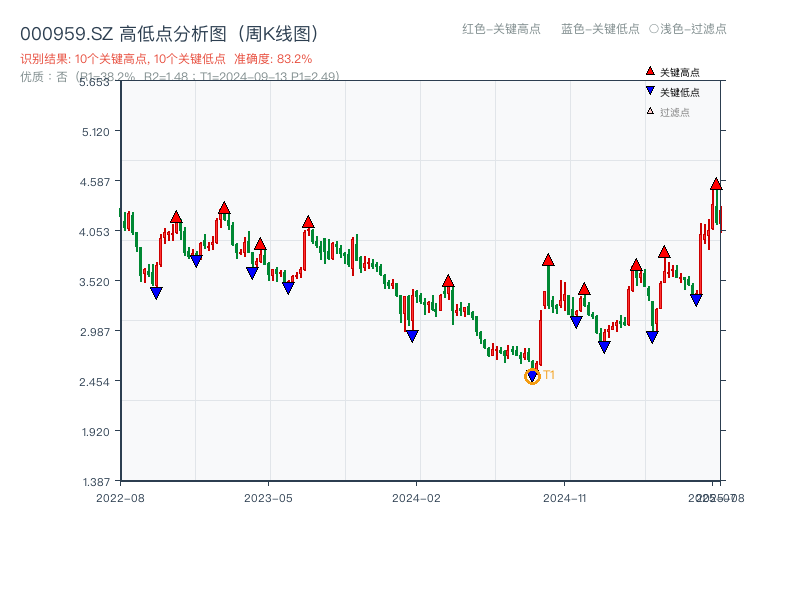The width and height of the screenshot is (800, 600).
Task: Click the 2023-05 date label on the x-axis
Action: pyautogui.click(x=268, y=497)
